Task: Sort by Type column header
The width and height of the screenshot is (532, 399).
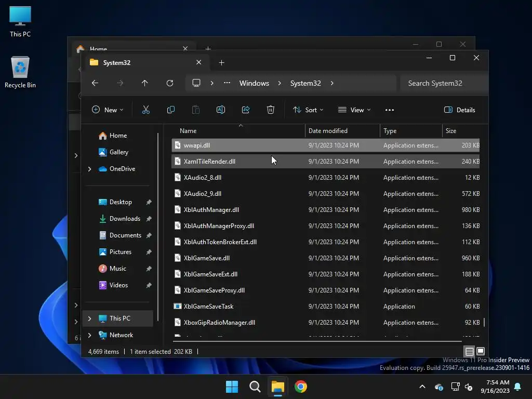Action: (411, 130)
